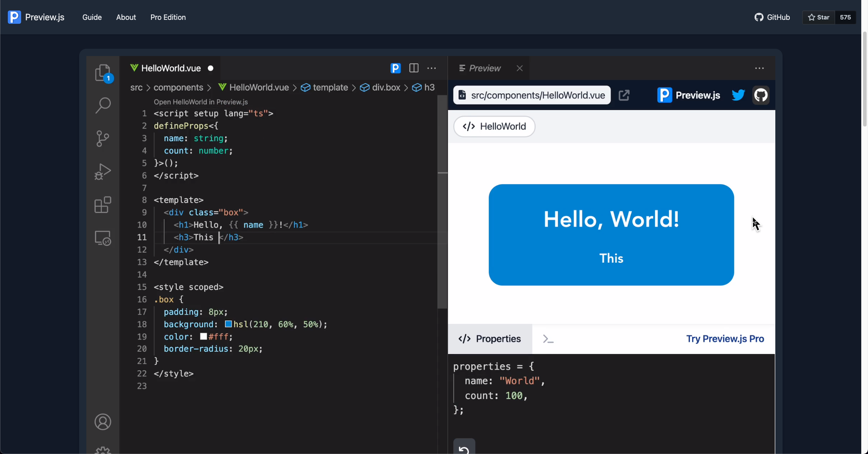The width and height of the screenshot is (868, 454).
Task: Click the components breadcrumb
Action: pos(178,88)
